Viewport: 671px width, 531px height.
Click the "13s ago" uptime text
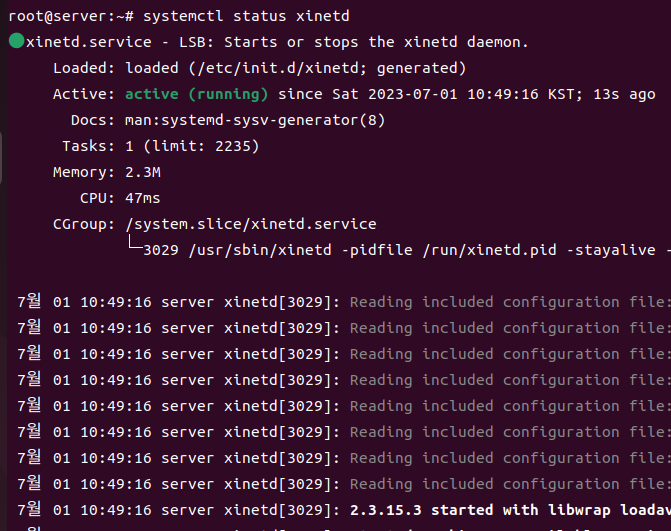pos(629,94)
